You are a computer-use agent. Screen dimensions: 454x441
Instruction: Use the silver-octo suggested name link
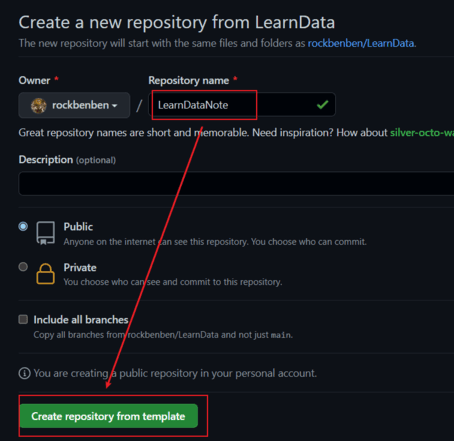tap(422, 133)
